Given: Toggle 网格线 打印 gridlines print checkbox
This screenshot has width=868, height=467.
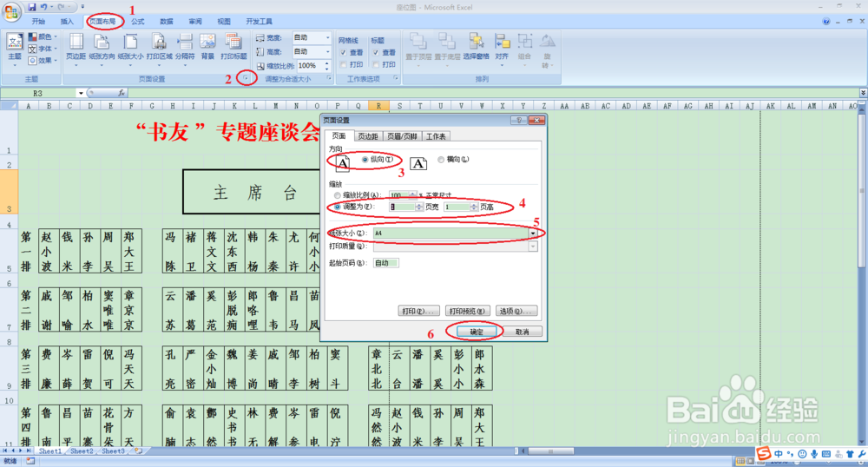Looking at the screenshot, I should click(x=344, y=65).
